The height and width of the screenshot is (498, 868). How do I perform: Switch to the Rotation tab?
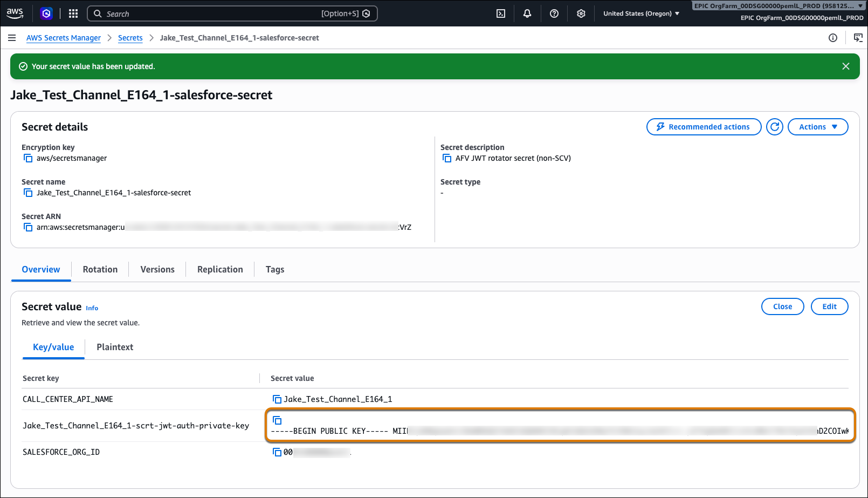tap(100, 269)
